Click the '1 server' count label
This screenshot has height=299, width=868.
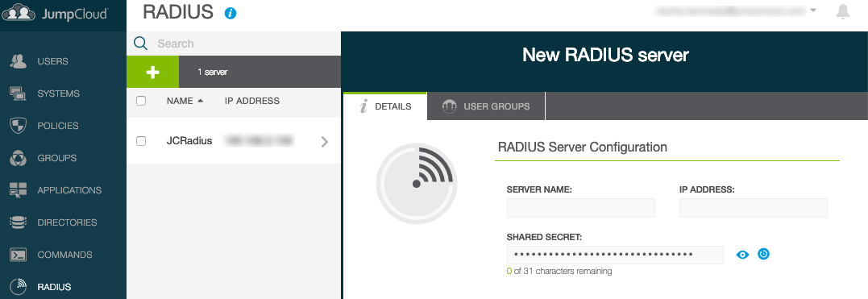213,72
